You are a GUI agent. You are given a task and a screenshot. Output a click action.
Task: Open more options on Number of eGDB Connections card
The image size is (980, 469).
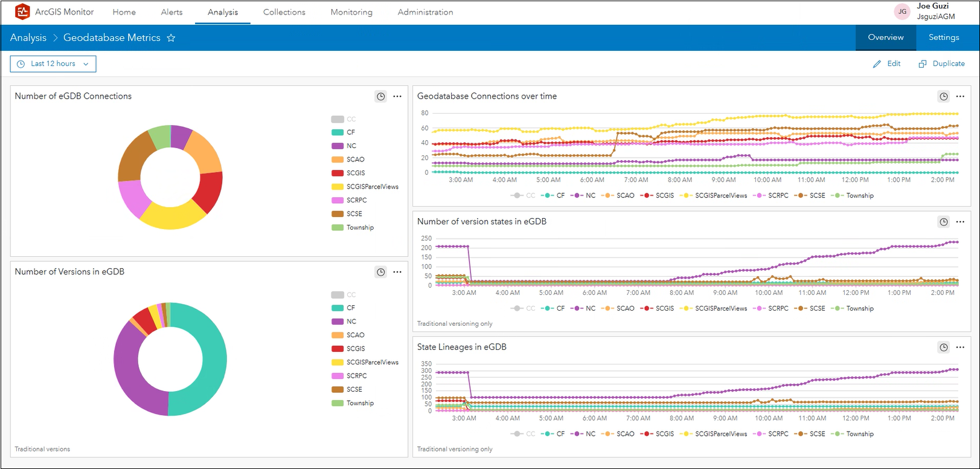point(397,96)
